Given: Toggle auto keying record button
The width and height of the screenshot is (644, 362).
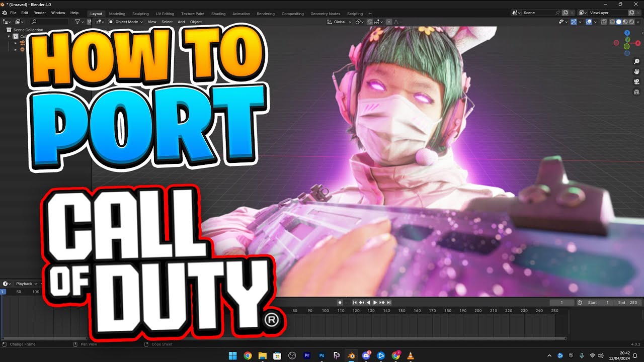Looking at the screenshot, I should tap(340, 302).
